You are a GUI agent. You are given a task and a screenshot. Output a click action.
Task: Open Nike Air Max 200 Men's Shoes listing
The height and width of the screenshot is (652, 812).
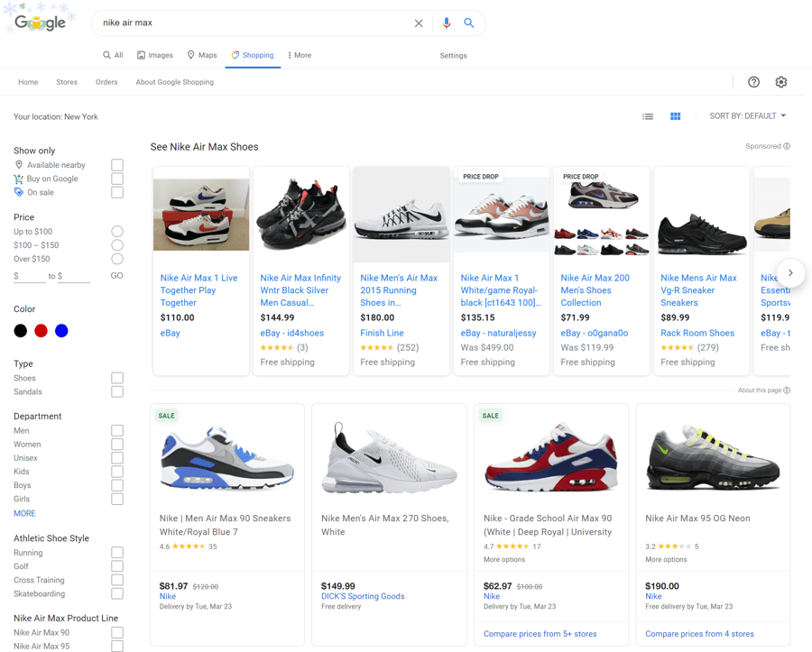point(595,290)
